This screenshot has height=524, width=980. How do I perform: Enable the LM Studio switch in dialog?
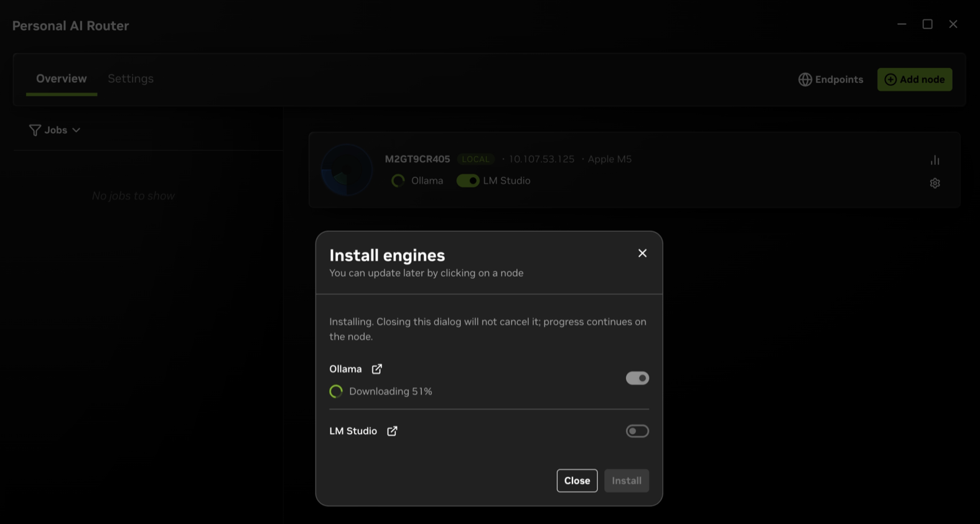(637, 431)
